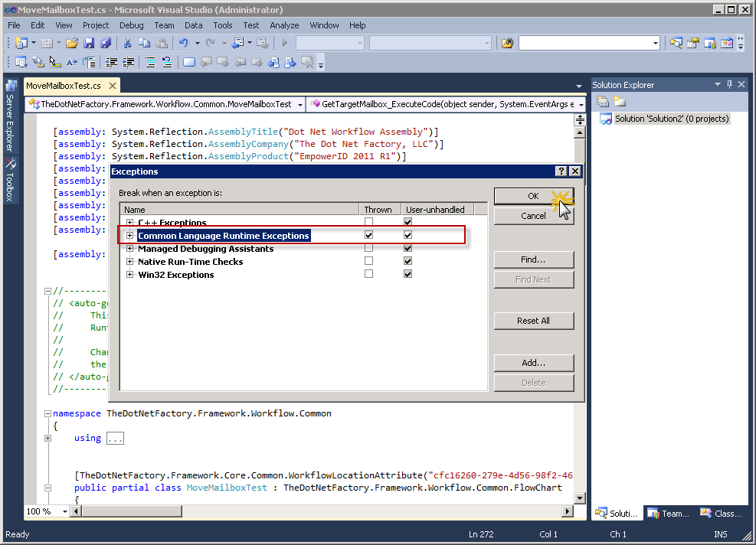The height and width of the screenshot is (545, 756).
Task: Open the Toolbox side tab
Action: (10, 180)
